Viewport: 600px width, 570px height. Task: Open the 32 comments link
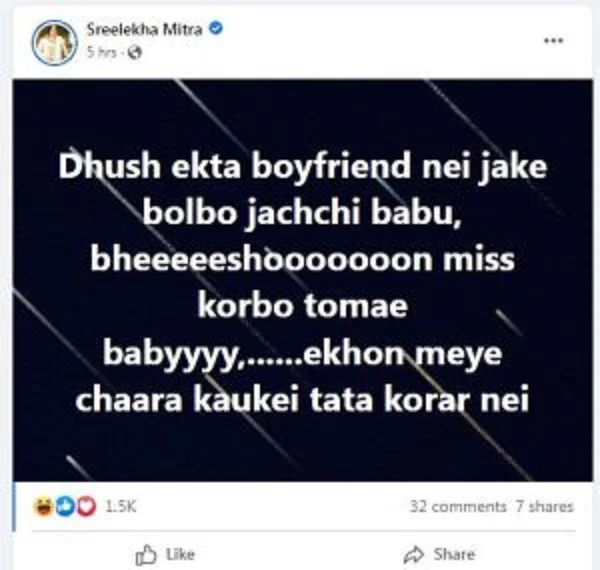click(458, 506)
